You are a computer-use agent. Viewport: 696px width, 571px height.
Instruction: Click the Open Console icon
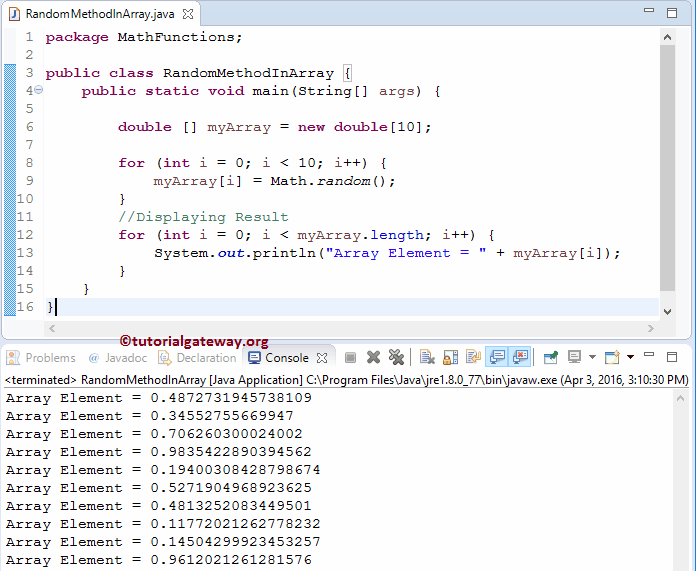click(x=610, y=357)
